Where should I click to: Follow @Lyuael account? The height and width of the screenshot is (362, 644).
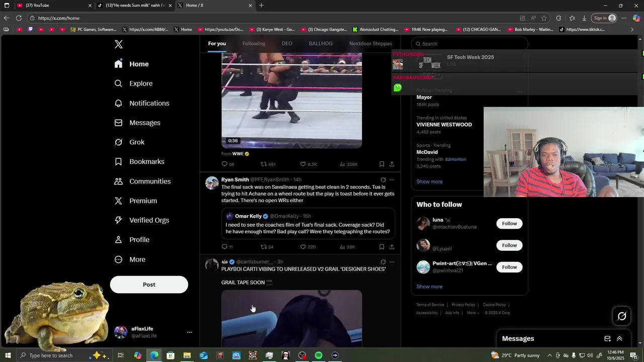coord(509,245)
